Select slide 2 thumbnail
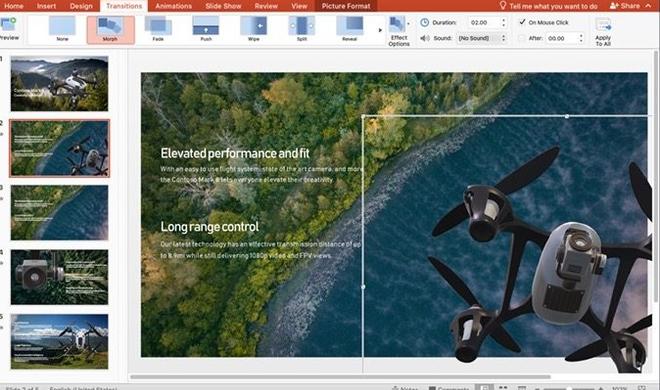 (59, 148)
